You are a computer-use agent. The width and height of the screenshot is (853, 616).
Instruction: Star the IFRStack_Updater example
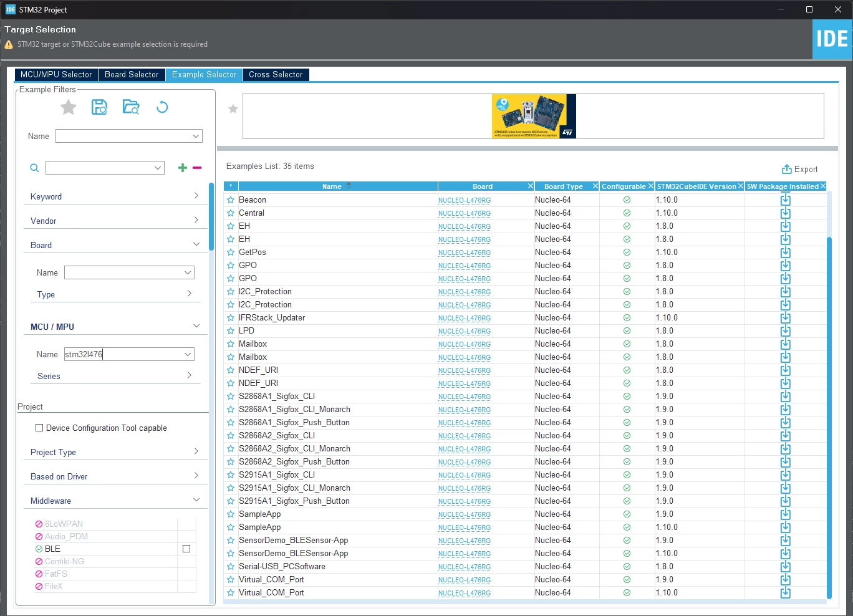[x=231, y=318]
